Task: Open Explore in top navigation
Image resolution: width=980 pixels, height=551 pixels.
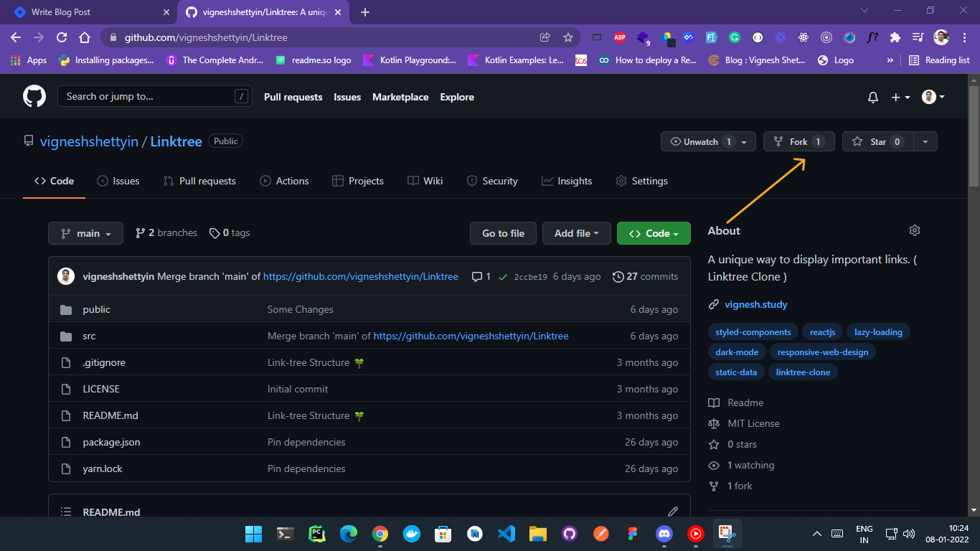Action: pyautogui.click(x=457, y=97)
